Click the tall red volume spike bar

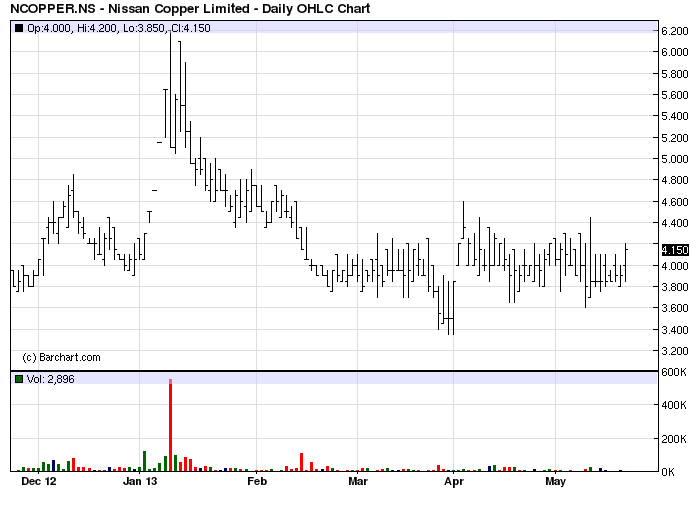pos(171,425)
